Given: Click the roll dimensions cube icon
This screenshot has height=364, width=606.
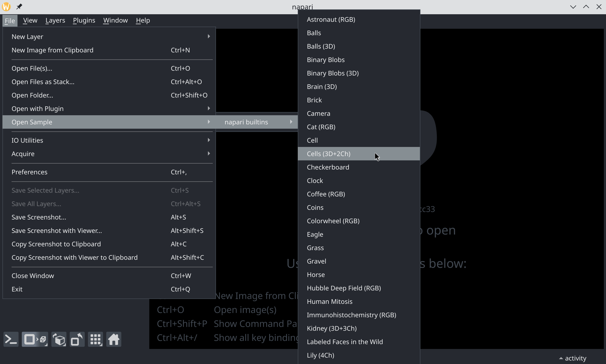Looking at the screenshot, I should point(59,339).
